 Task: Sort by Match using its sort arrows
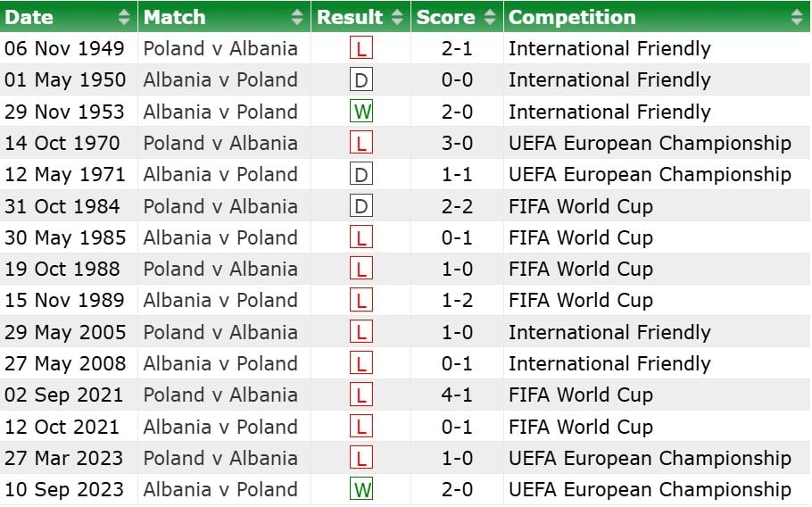point(297,17)
